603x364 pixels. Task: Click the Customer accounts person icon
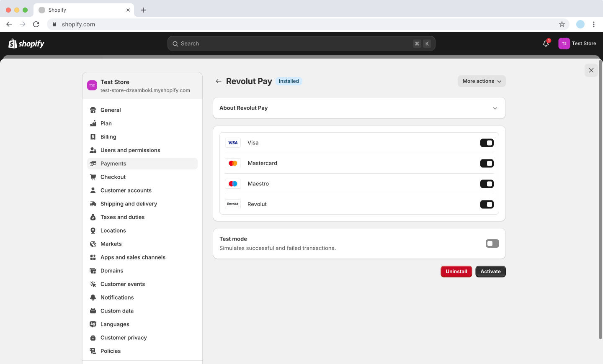(x=93, y=190)
